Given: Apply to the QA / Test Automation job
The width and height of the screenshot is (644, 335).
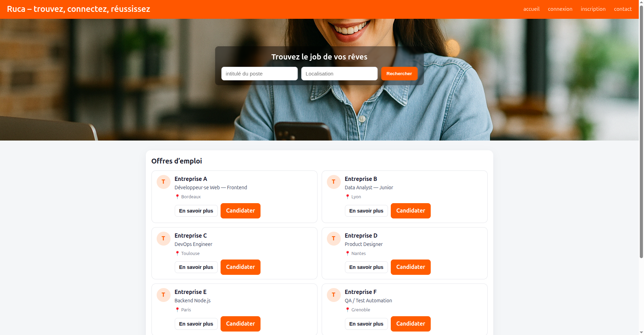Looking at the screenshot, I should tap(411, 324).
